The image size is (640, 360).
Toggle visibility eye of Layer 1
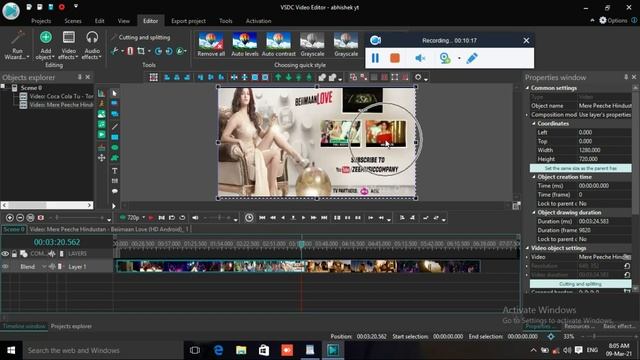[x=5, y=267]
